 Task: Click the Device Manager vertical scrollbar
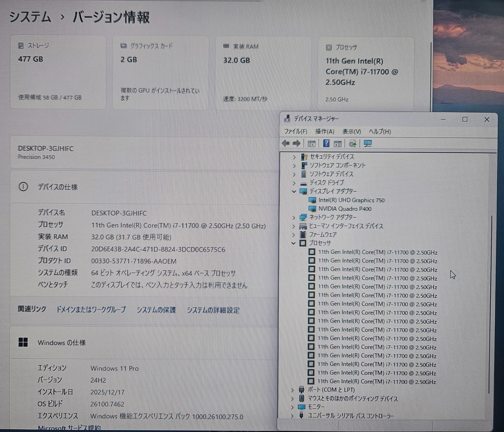tap(490, 304)
